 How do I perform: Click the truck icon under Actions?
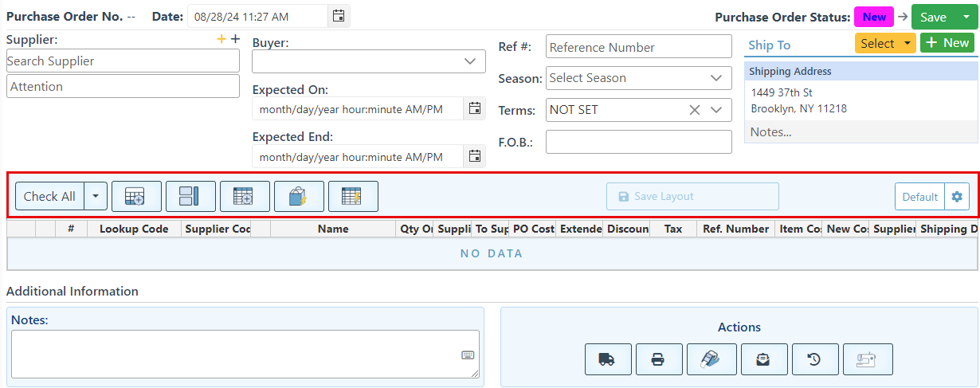tap(607, 359)
